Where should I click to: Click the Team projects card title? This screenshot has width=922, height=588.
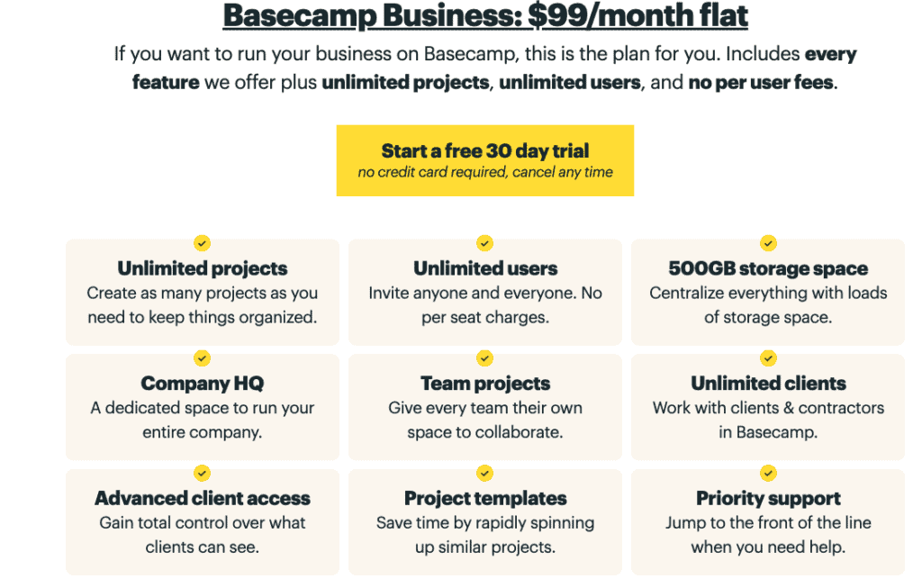485,384
